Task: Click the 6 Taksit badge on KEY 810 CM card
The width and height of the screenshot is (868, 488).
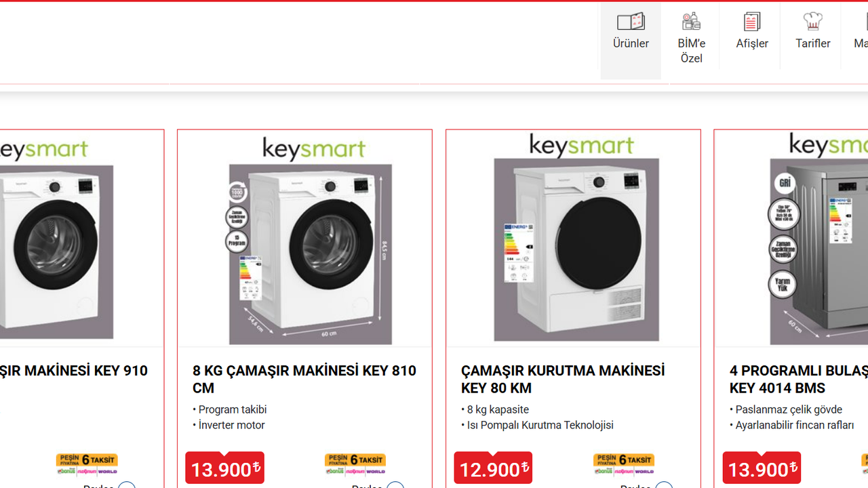Action: pos(355,464)
